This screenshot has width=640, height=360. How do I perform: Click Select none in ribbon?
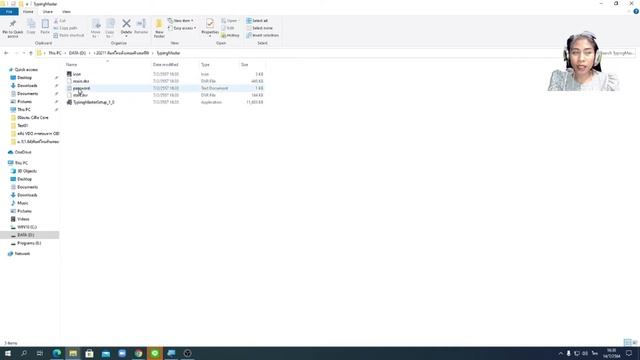(259, 28)
